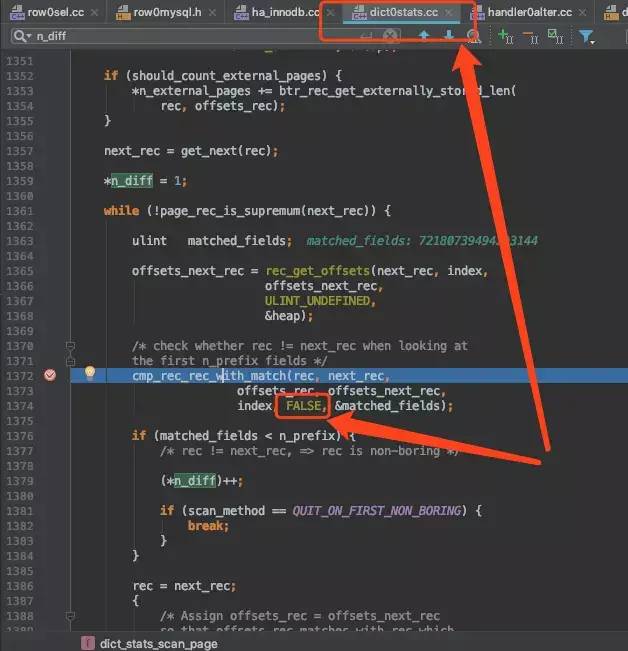The height and width of the screenshot is (651, 628).
Task: Click FALSE argument on line 1374
Action: pyautogui.click(x=303, y=406)
